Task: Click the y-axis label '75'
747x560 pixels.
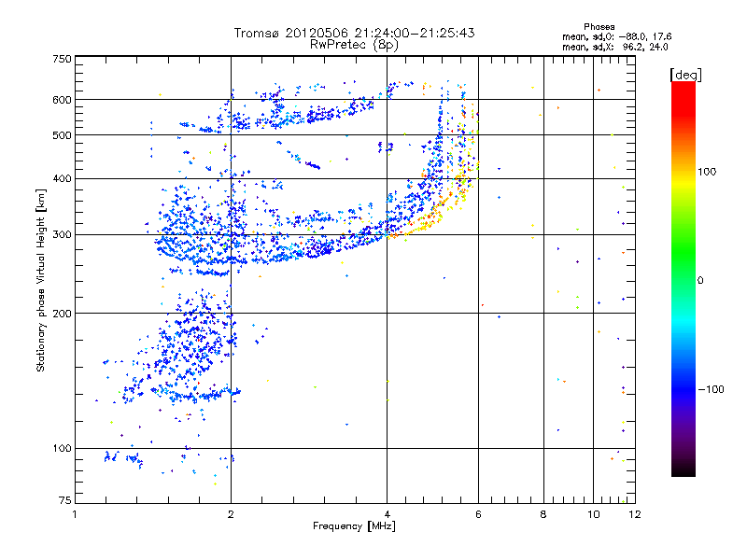Action: (x=65, y=500)
